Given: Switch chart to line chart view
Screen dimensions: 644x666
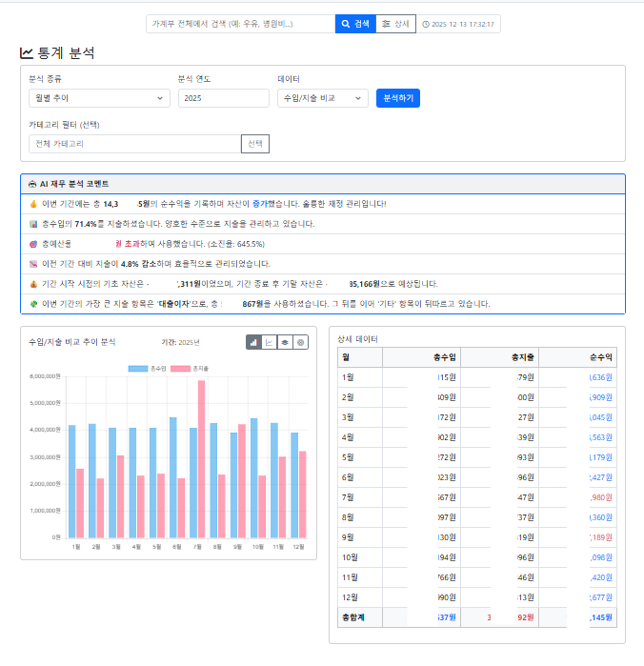Looking at the screenshot, I should [x=270, y=342].
